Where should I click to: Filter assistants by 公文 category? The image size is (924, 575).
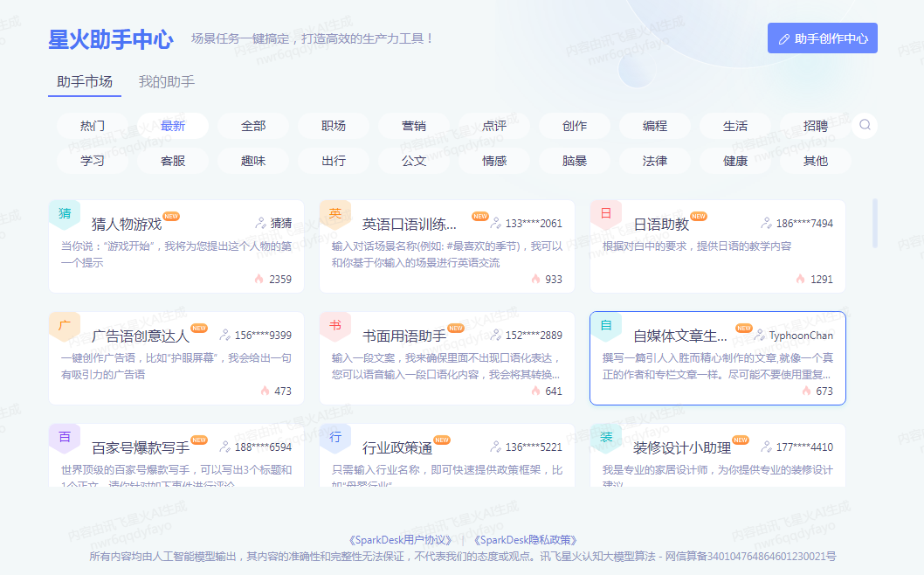[x=414, y=161]
